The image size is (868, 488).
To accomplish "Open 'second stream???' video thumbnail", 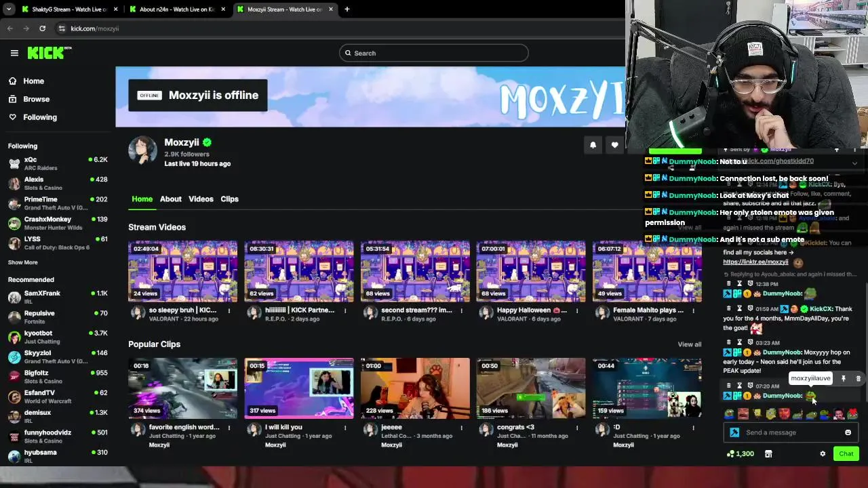I will [415, 271].
